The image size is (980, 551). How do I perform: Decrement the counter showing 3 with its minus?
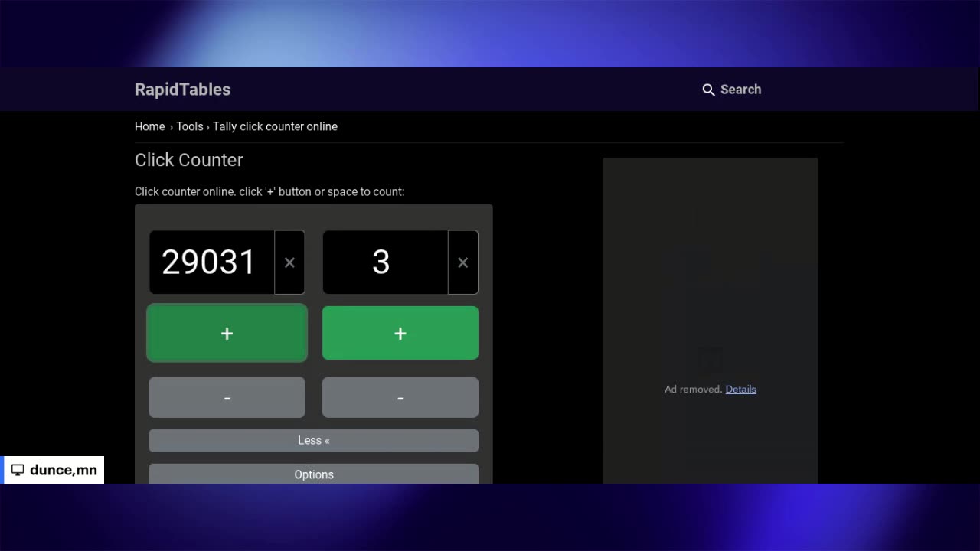tap(400, 397)
